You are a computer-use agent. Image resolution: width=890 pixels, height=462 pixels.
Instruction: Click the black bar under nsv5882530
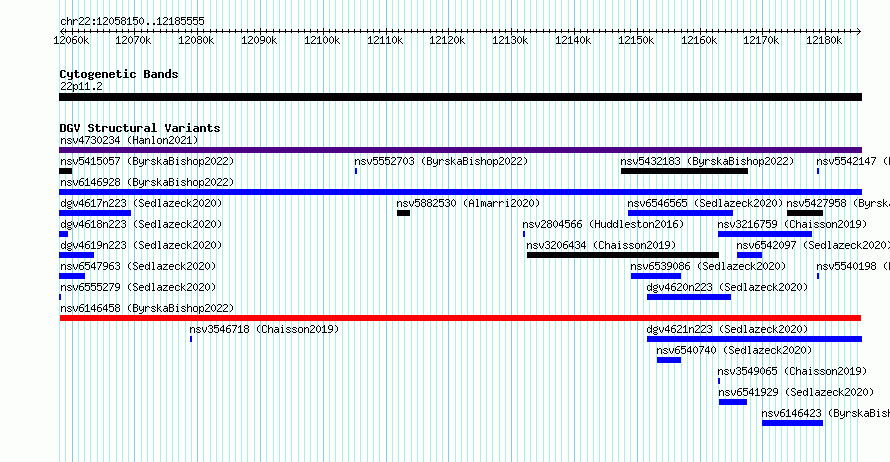click(x=404, y=213)
